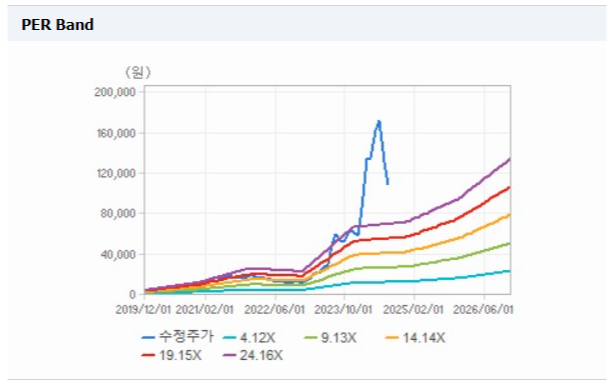
Task: Toggle the 9.13X legend entry
Action: [331, 338]
